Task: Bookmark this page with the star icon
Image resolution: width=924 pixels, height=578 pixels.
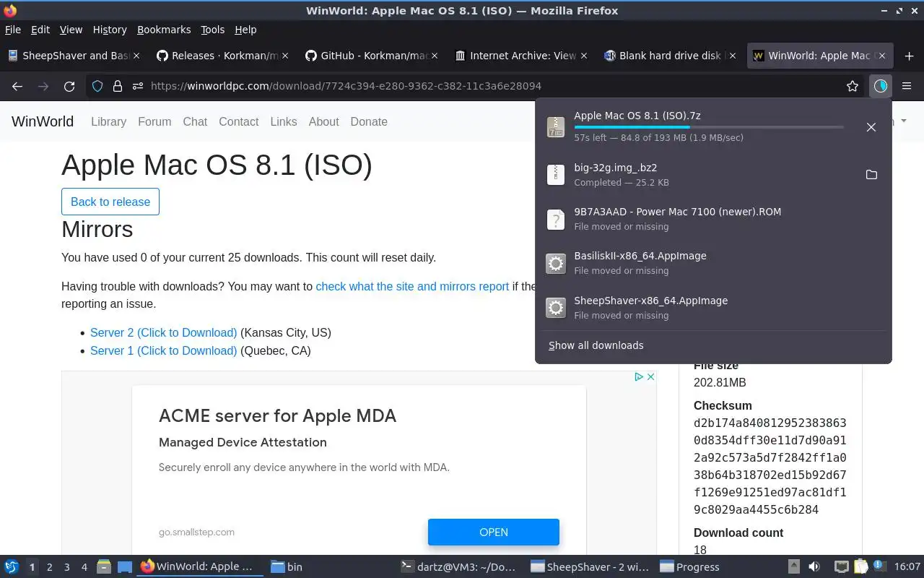Action: [x=853, y=86]
